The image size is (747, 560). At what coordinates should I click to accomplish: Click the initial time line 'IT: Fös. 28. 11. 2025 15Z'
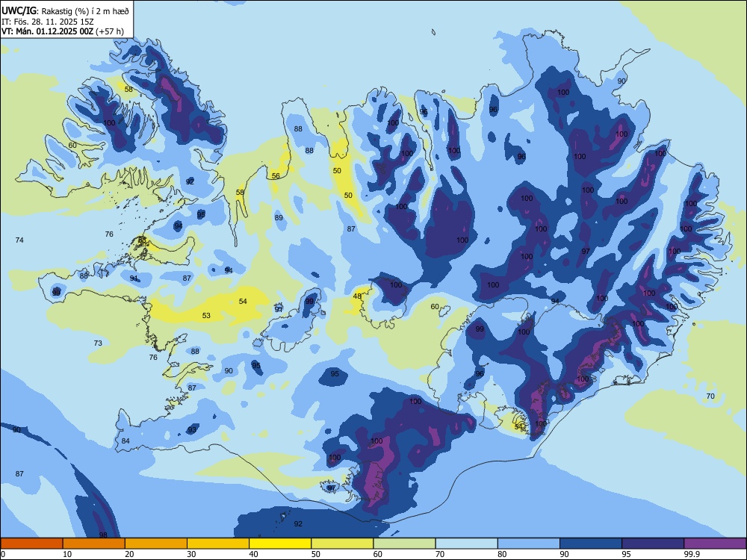coord(48,22)
